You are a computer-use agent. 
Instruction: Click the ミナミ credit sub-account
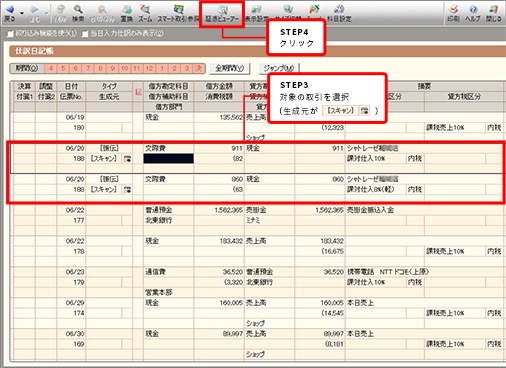[x=253, y=220]
